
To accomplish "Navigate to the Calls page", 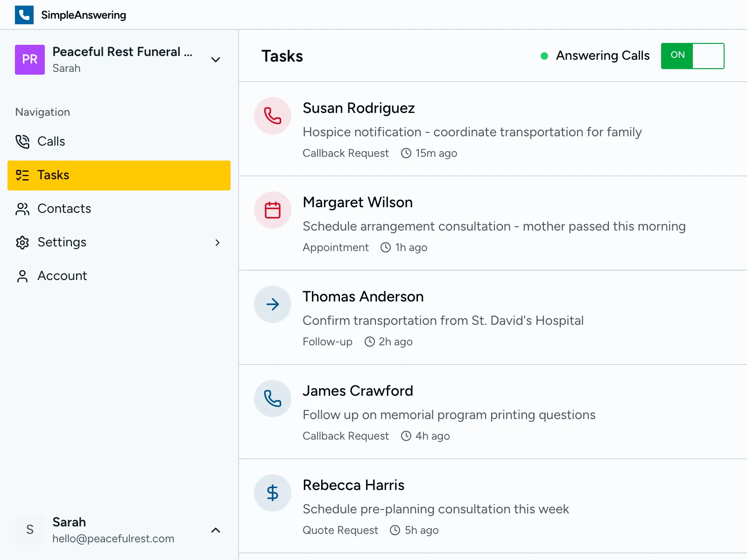I will click(x=51, y=141).
